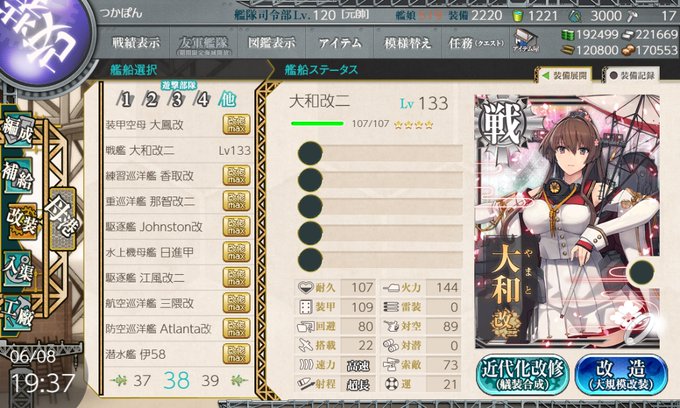Viewport: 680px width, 408px height.
Task: Click Yamato's green HP bar
Action: click(x=317, y=124)
